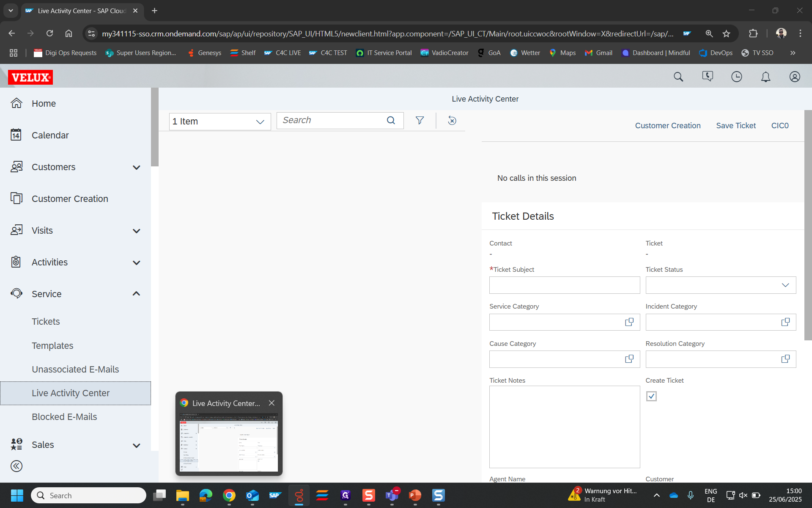This screenshot has width=812, height=508.
Task: Open Outlook from the taskbar
Action: 252,495
